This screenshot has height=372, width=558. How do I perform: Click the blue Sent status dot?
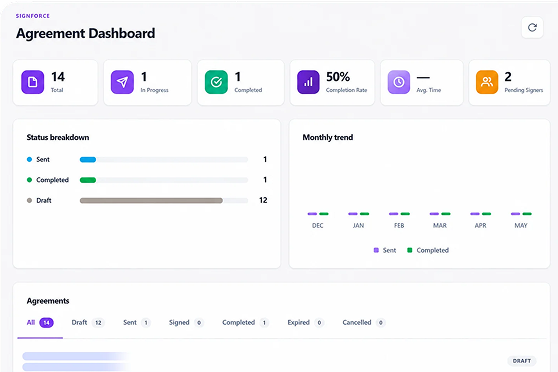[x=30, y=159]
